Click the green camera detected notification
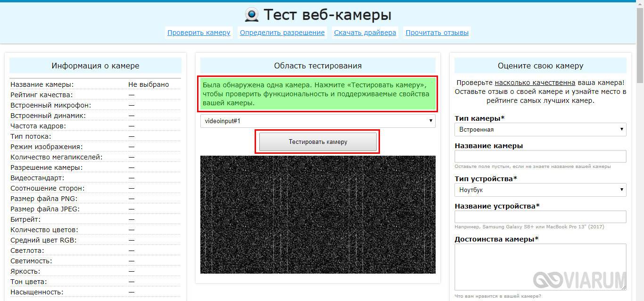The image size is (644, 301). [318, 94]
